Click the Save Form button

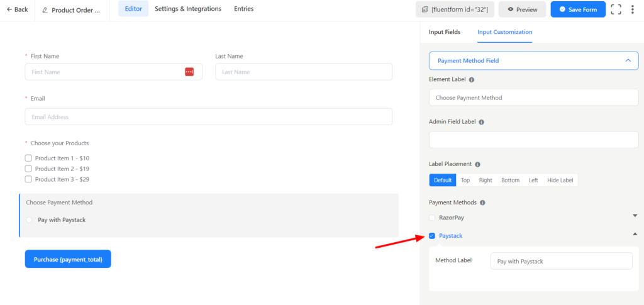click(x=578, y=9)
